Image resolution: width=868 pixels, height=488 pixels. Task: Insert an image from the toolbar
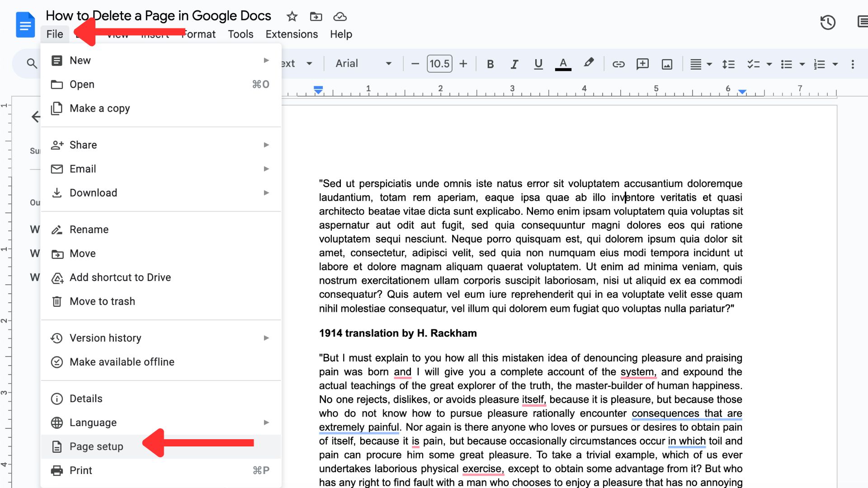(667, 64)
